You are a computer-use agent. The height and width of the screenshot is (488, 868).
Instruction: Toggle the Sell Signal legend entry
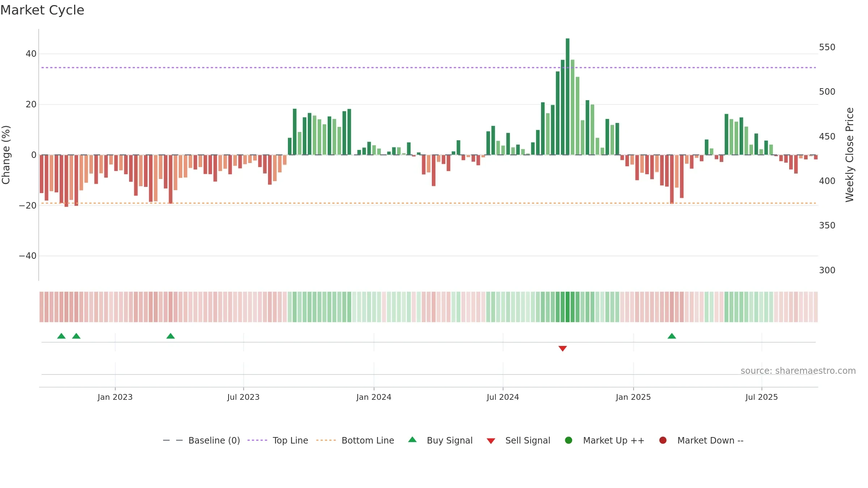click(518, 440)
